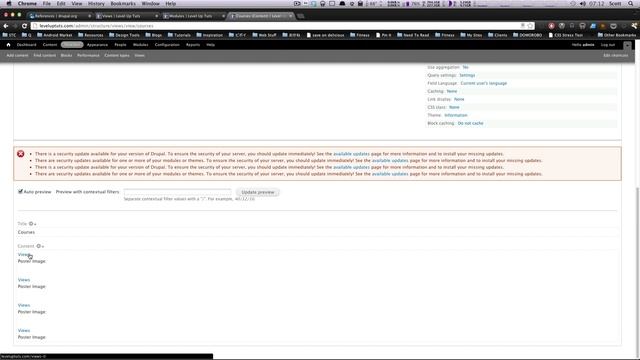Reload the page with the refresh icon

[x=24, y=26]
